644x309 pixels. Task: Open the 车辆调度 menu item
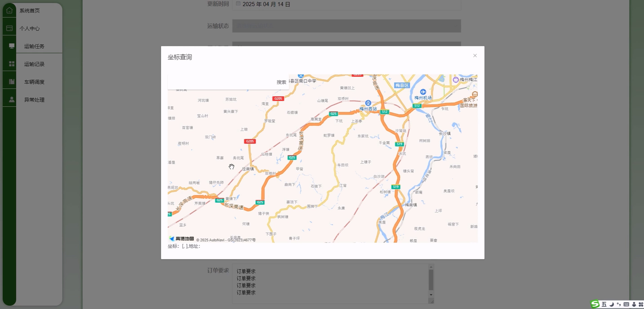coord(34,82)
